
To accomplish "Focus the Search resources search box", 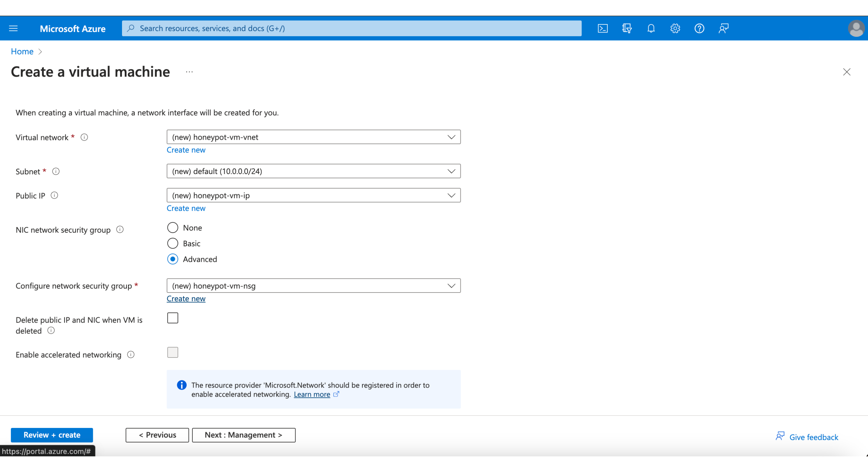I will click(351, 28).
